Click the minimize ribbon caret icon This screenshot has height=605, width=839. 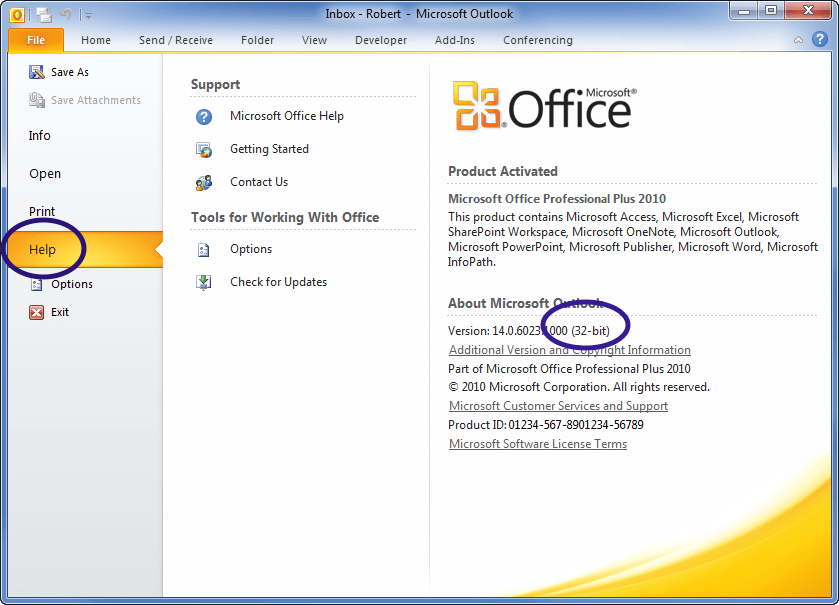(798, 40)
